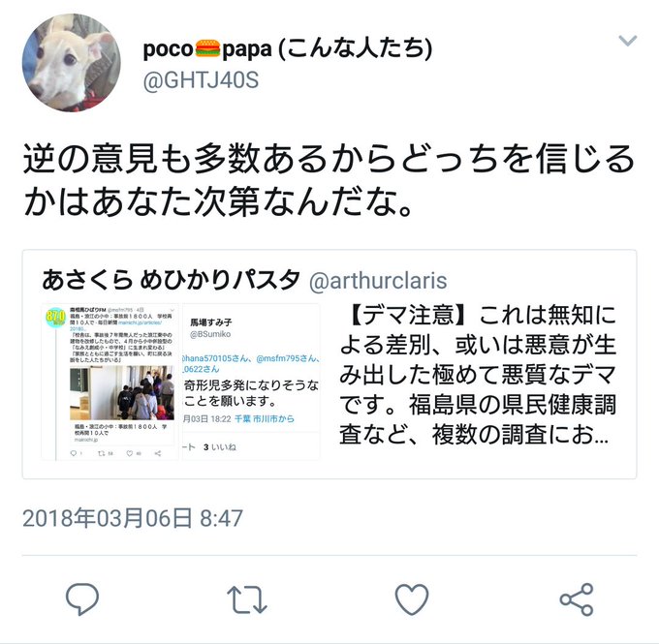This screenshot has height=644, width=659.
Task: Open the 馬場すみ子 tweet screenshot image
Action: coord(251,382)
